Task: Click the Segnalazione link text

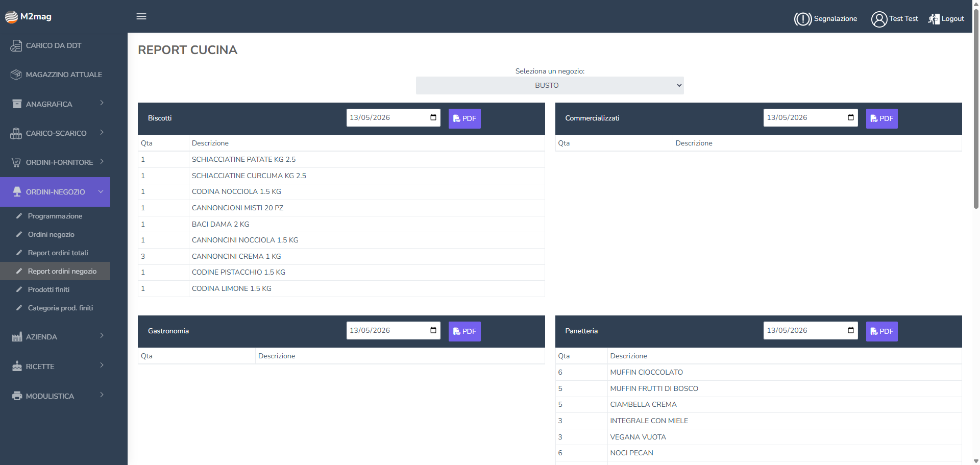Action: 836,19
